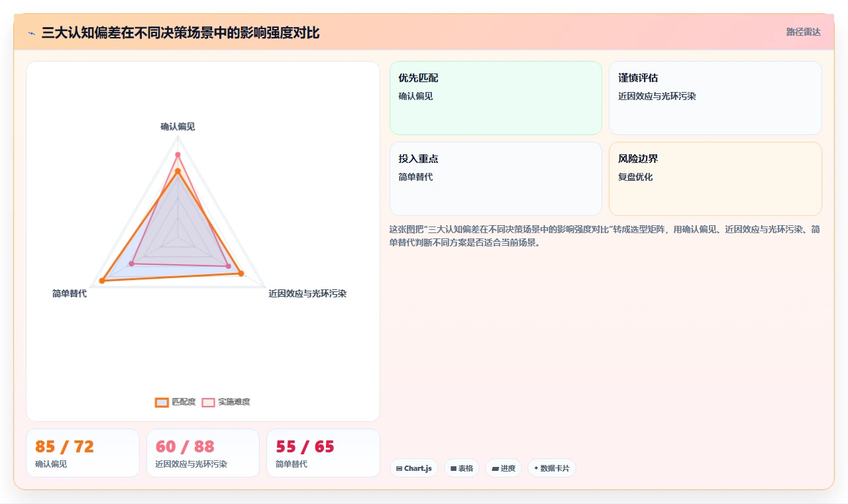Click the icon inside the 数据卡片 chip
This screenshot has height=504, width=848.
pos(536,468)
